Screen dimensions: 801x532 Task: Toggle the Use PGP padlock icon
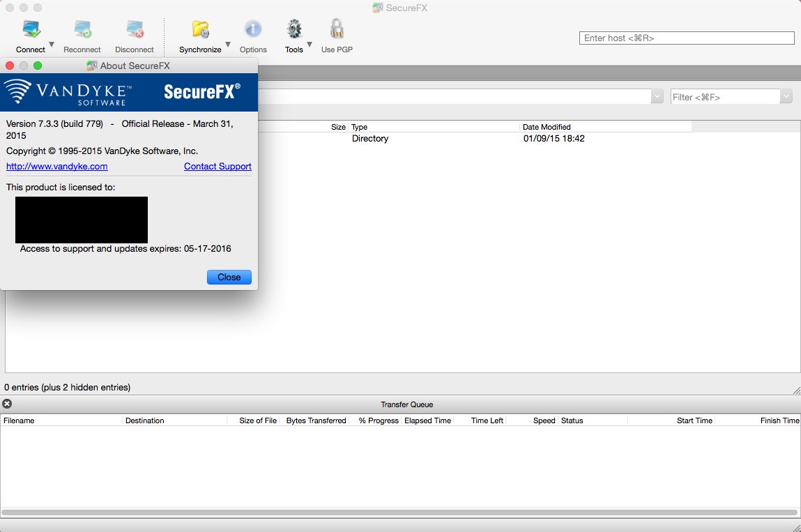[x=337, y=30]
